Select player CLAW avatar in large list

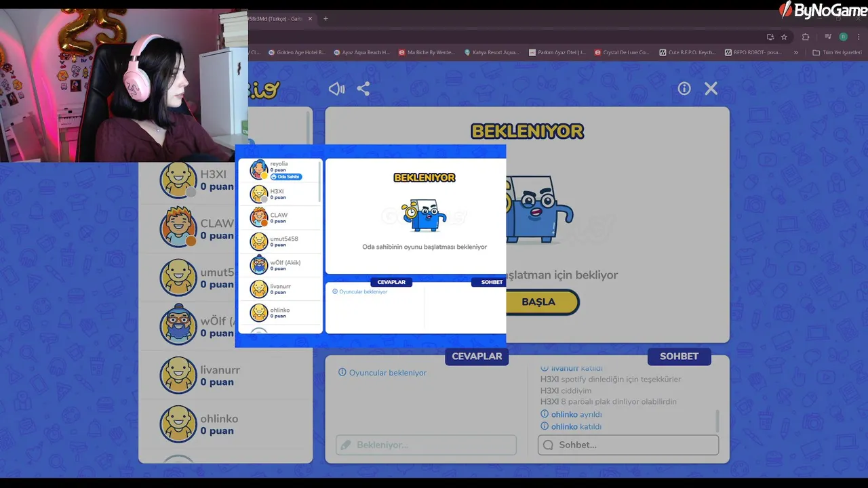point(178,228)
